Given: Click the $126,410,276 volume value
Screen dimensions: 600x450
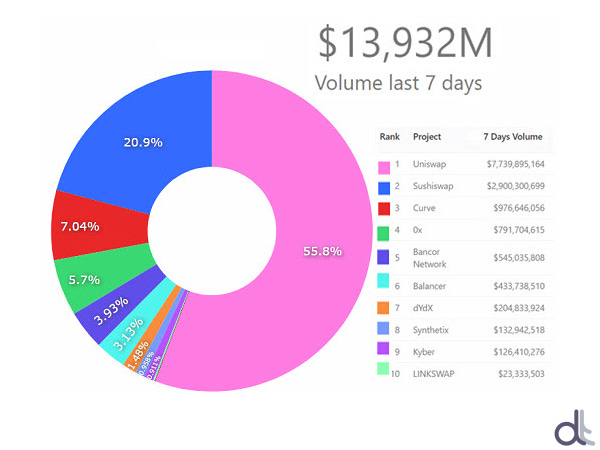Looking at the screenshot, I should pyautogui.click(x=519, y=352).
